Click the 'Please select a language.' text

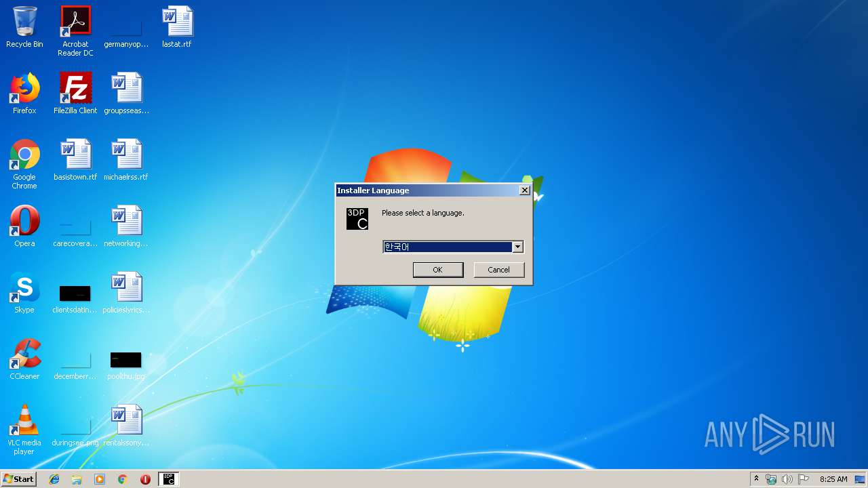[x=423, y=213]
